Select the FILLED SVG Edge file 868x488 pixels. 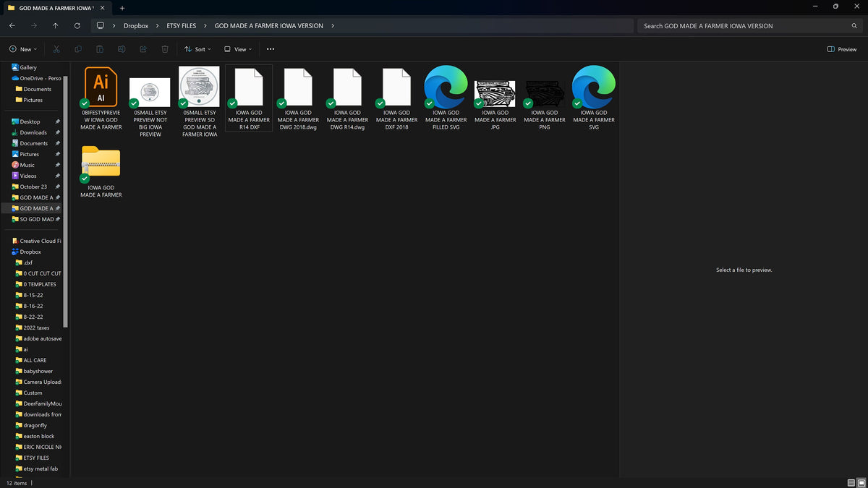click(x=446, y=98)
